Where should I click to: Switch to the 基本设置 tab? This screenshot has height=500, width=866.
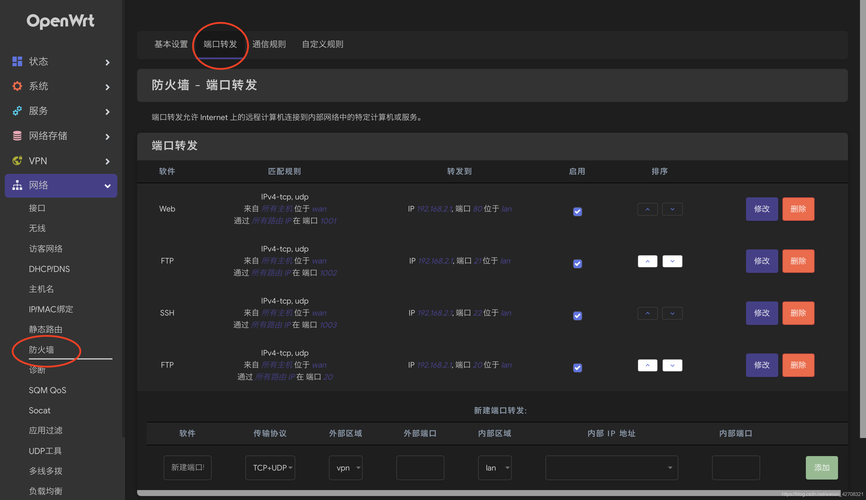point(171,44)
